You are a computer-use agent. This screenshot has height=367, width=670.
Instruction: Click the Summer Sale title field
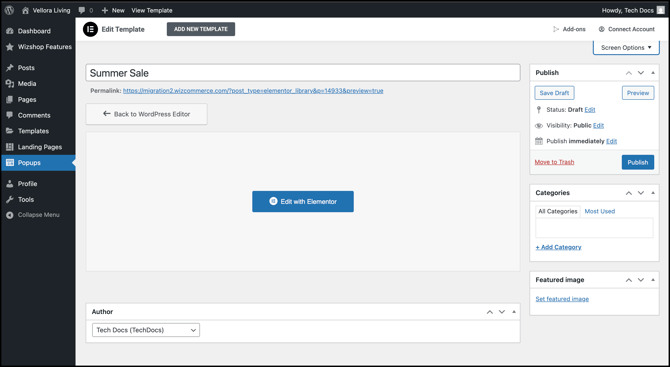point(303,73)
